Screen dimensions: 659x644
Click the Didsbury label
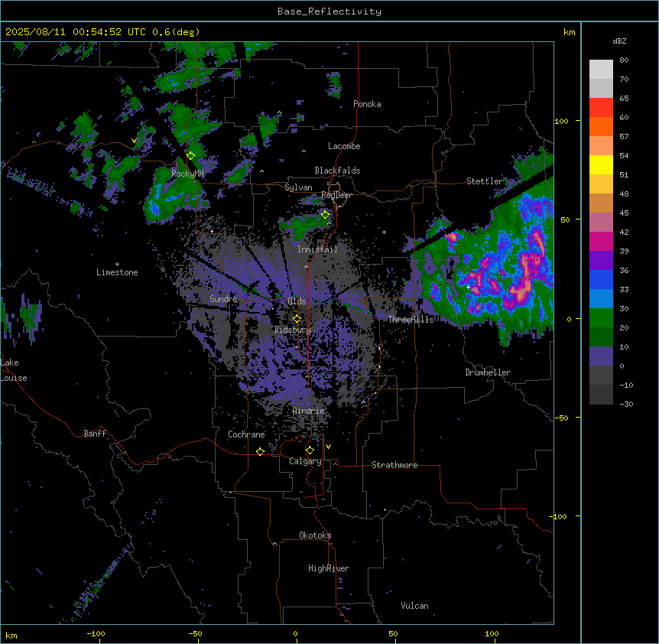coord(293,330)
